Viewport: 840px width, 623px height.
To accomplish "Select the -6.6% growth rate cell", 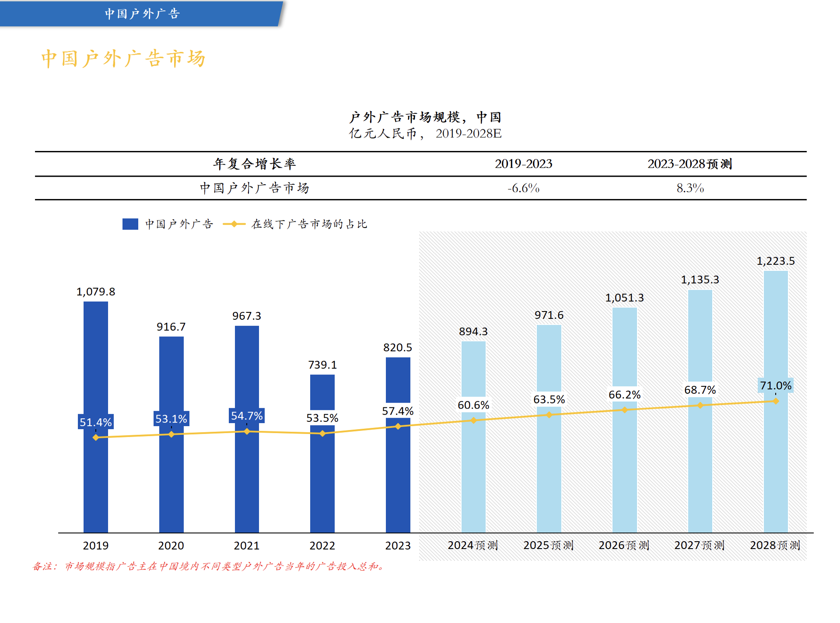I will [523, 188].
